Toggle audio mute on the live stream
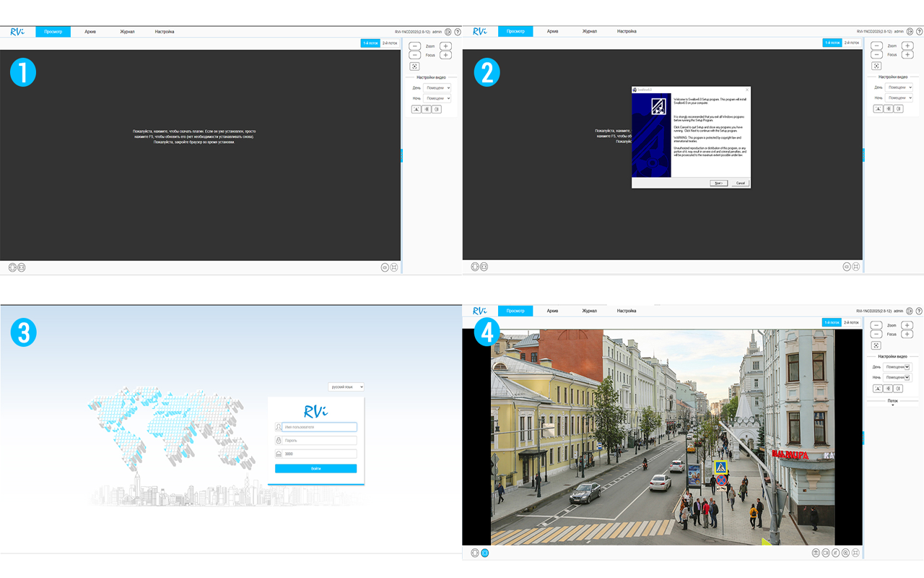This screenshot has height=578, width=924. point(835,552)
